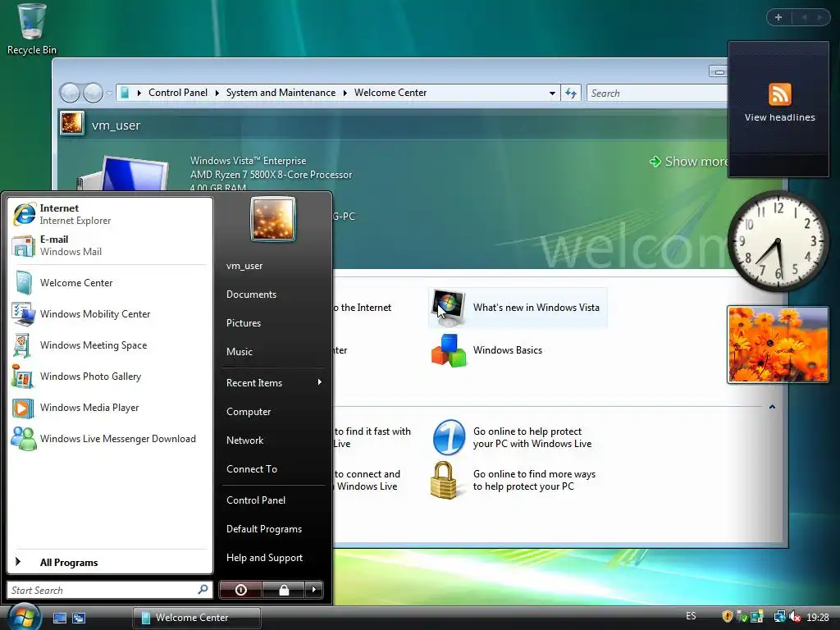Collapse the offers section chevron
Viewport: 840px width, 630px height.
(x=772, y=407)
